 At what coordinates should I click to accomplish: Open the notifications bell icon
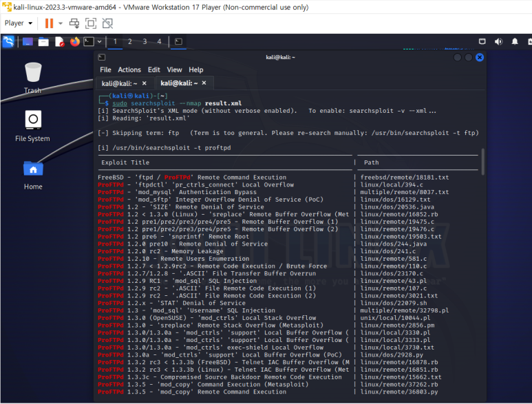click(x=515, y=41)
